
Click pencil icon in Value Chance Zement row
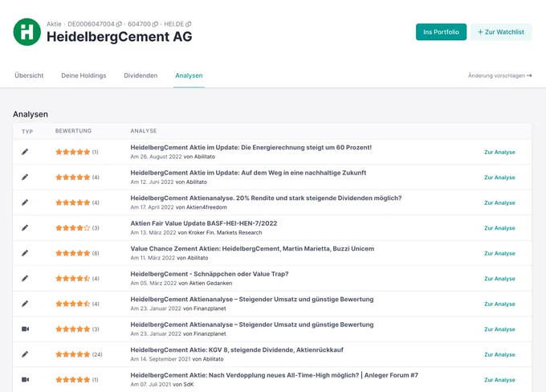click(x=25, y=253)
